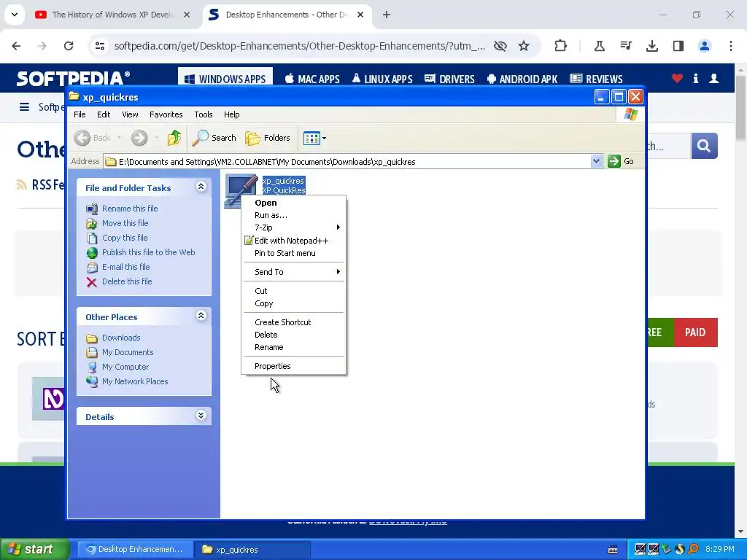Screen dimensions: 747x560
Task: Open the Explorer Edit menu
Action: click(104, 114)
